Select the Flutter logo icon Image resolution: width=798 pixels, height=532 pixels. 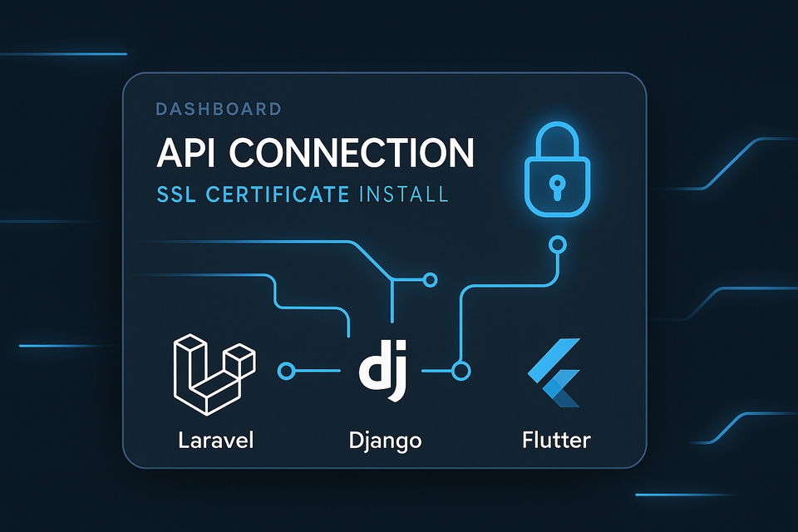point(554,372)
